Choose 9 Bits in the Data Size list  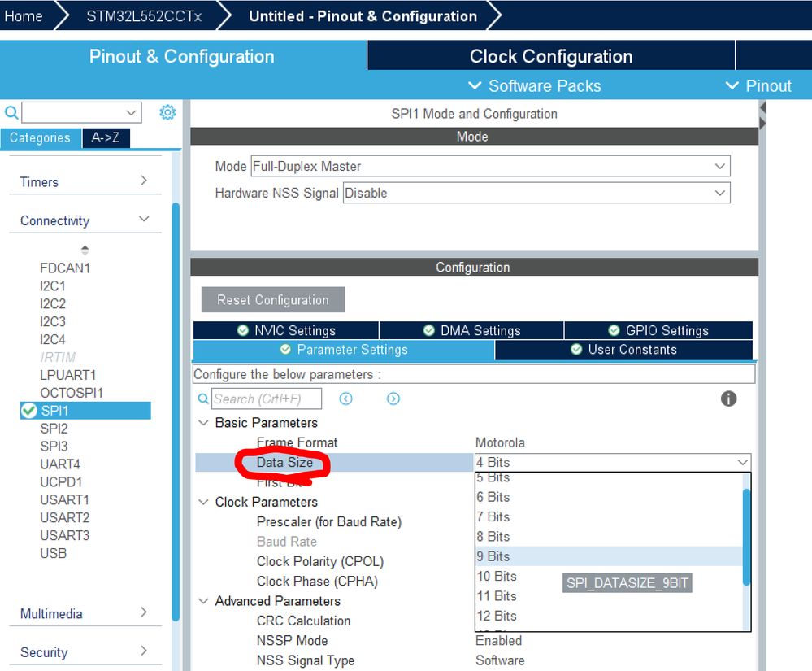click(609, 556)
